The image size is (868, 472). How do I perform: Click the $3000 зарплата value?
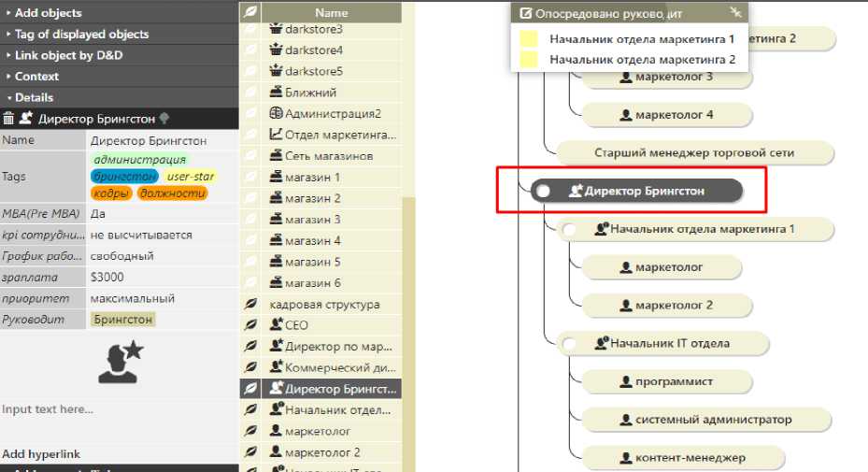point(163,277)
